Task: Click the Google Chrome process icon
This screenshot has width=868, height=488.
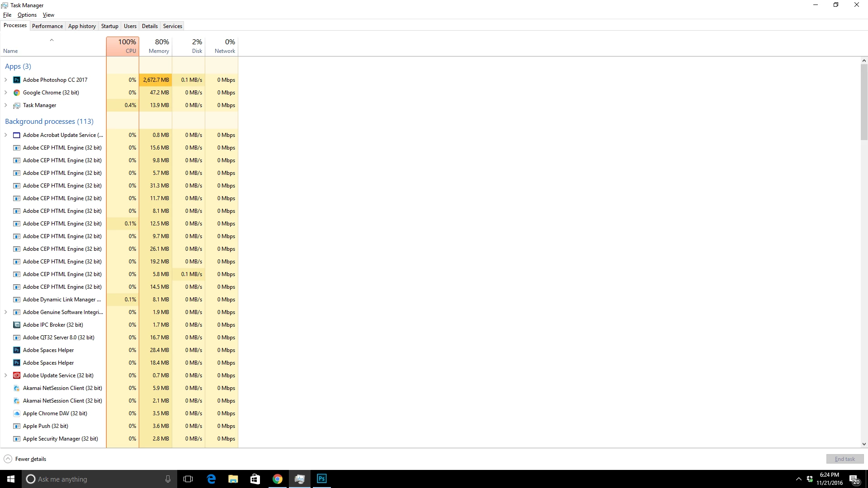Action: tap(17, 93)
